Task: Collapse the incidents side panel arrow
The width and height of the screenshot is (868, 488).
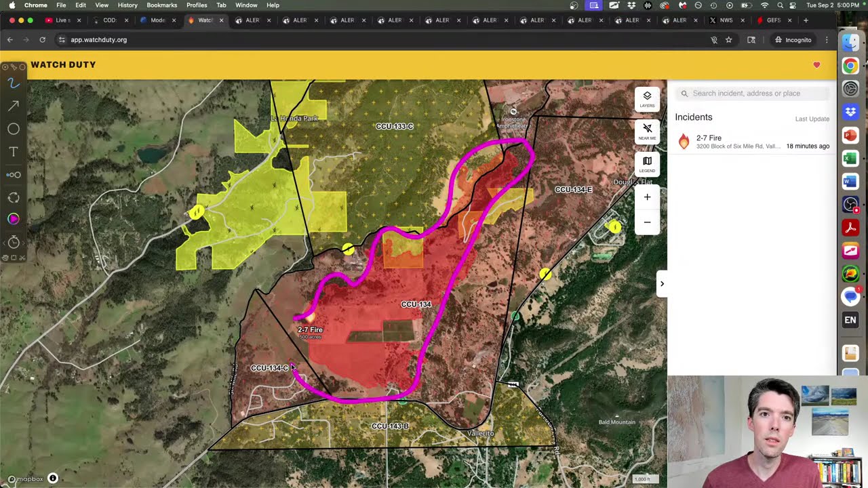Action: 662,284
